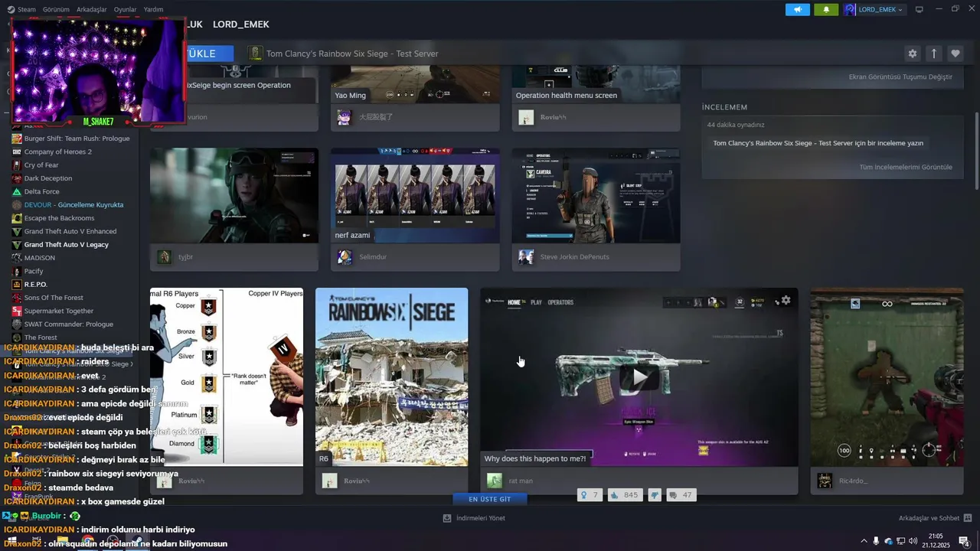The height and width of the screenshot is (551, 980).
Task: Click thumbs up with 845 votes
Action: click(625, 495)
